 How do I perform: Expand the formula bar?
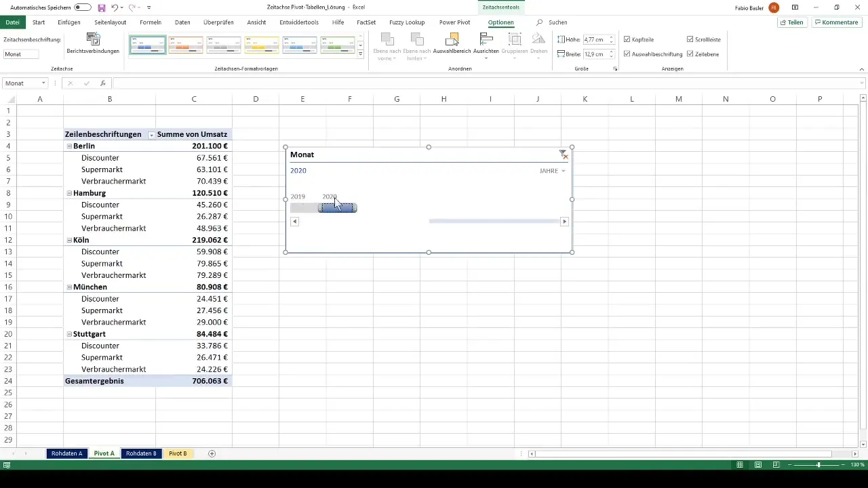(862, 83)
